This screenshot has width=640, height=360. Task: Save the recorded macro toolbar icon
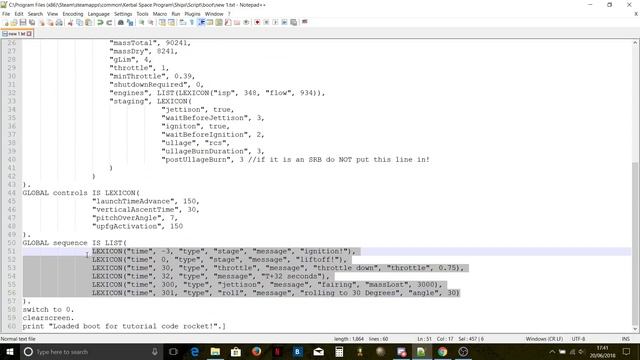(x=293, y=22)
